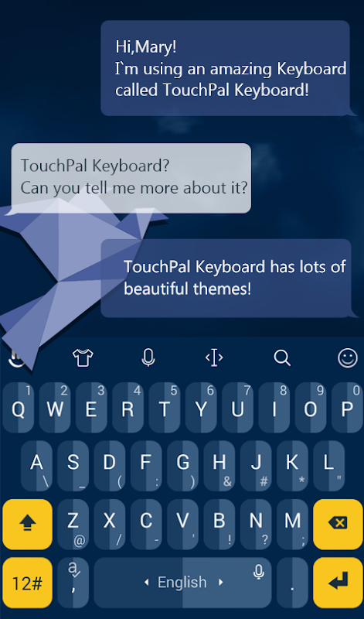Switch language with right arrow after English

coord(221,583)
